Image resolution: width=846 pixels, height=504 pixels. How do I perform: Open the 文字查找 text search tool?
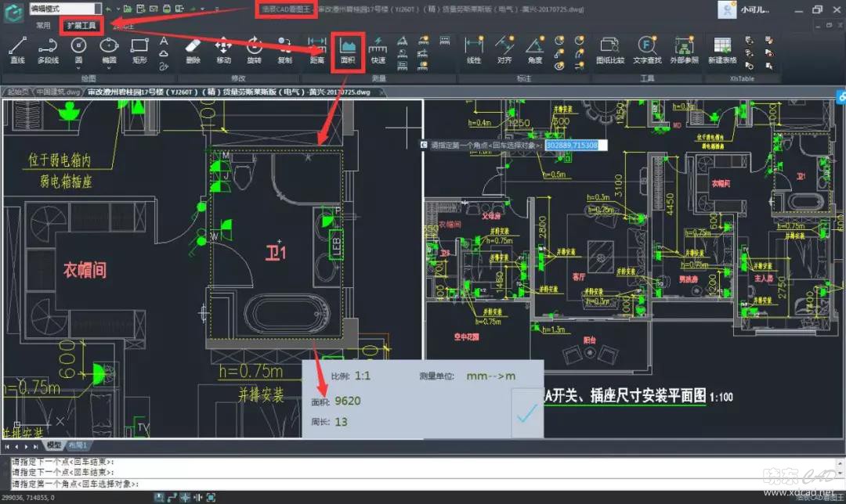[647, 50]
